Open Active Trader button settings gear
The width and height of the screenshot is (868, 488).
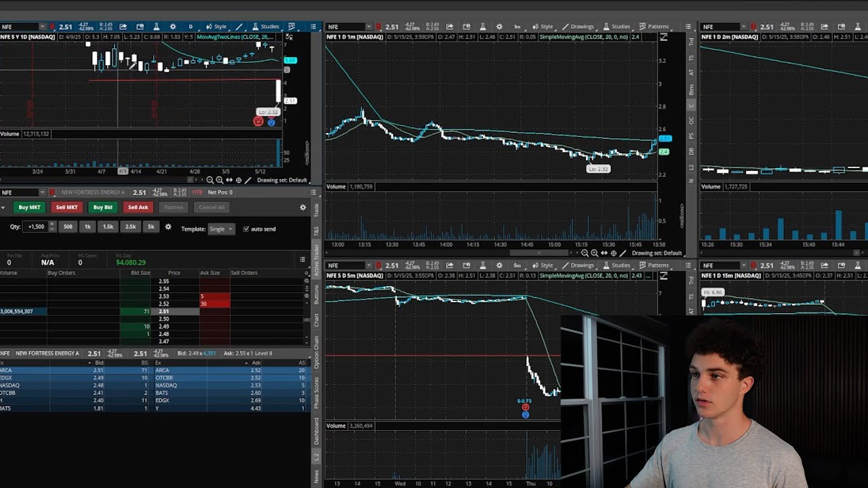tap(302, 207)
